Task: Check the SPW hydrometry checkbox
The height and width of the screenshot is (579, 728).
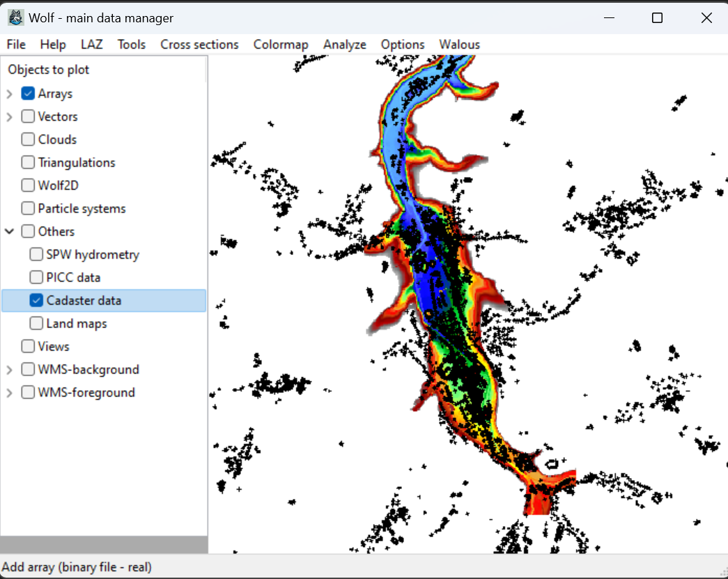Action: pos(36,254)
